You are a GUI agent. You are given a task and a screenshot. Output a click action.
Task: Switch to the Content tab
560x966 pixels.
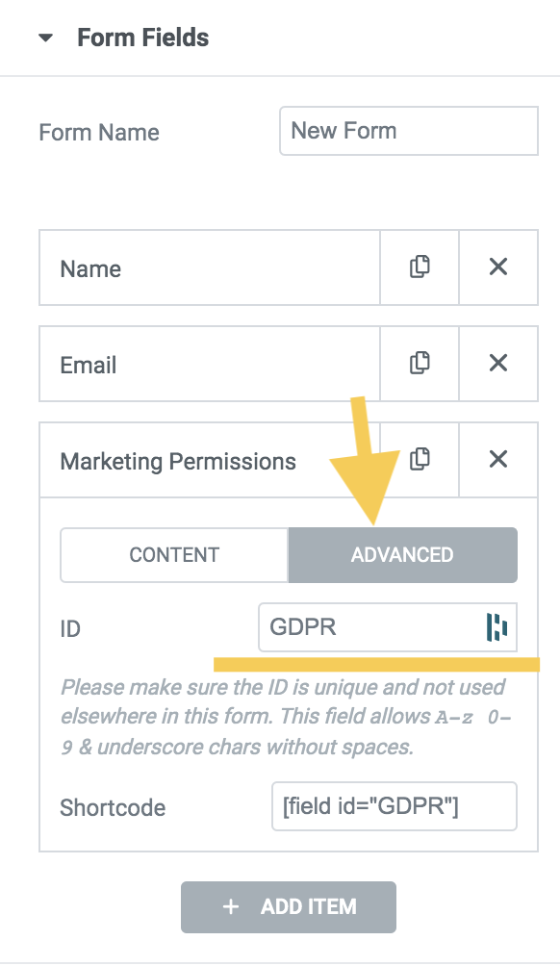pos(174,555)
